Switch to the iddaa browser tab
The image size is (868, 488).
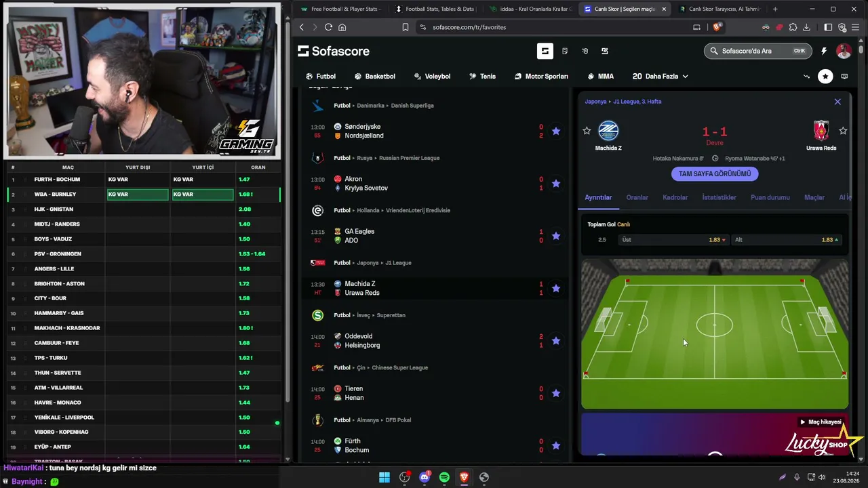[x=530, y=9]
